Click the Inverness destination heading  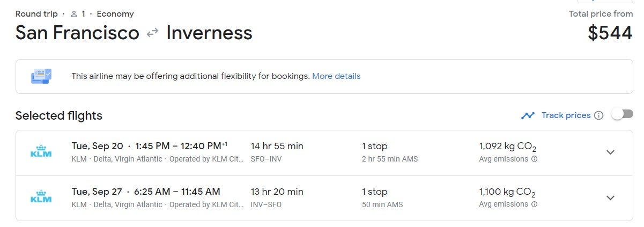click(209, 33)
